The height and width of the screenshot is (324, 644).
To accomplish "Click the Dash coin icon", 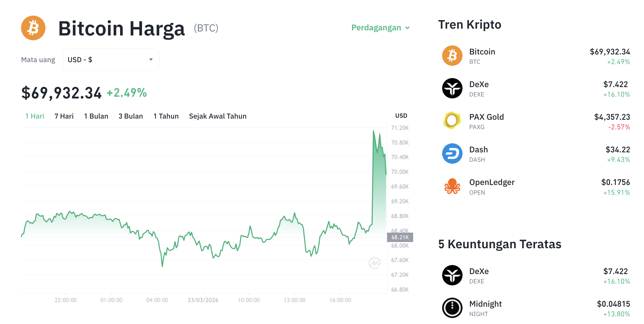I will point(452,153).
